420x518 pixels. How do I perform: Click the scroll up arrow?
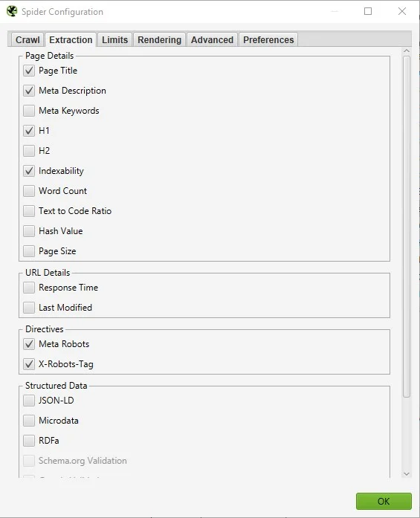tap(407, 51)
